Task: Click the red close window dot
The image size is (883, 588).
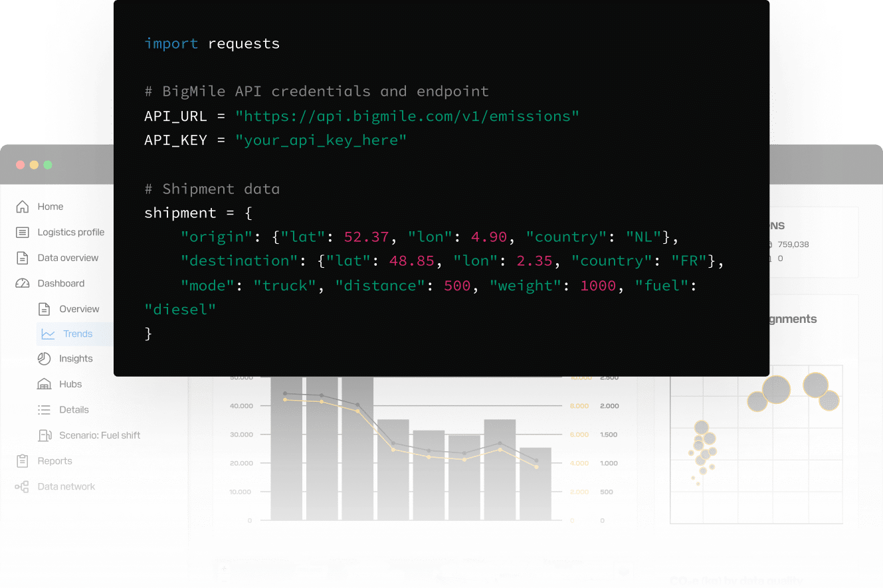Action: [x=20, y=165]
